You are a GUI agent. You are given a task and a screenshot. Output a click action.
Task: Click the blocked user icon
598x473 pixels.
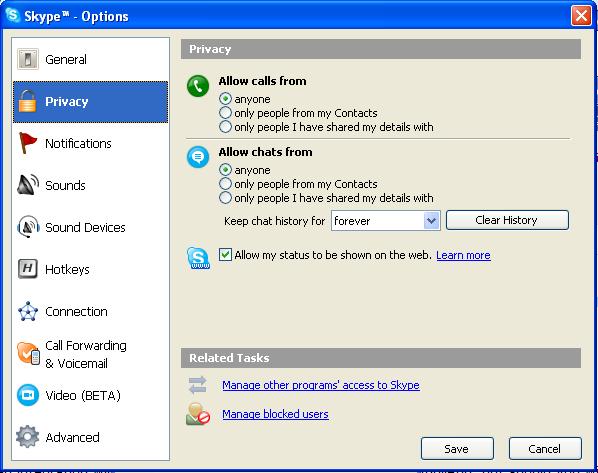[198, 414]
